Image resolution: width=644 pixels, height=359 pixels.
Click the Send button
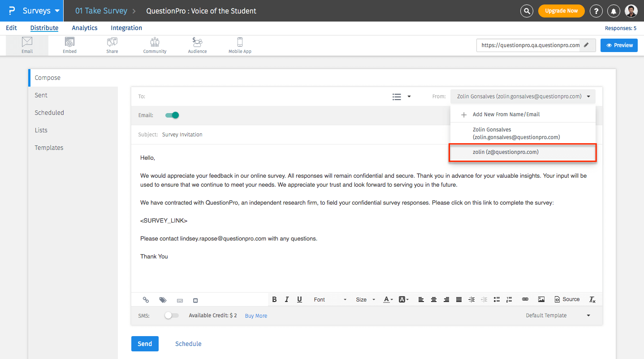click(145, 343)
